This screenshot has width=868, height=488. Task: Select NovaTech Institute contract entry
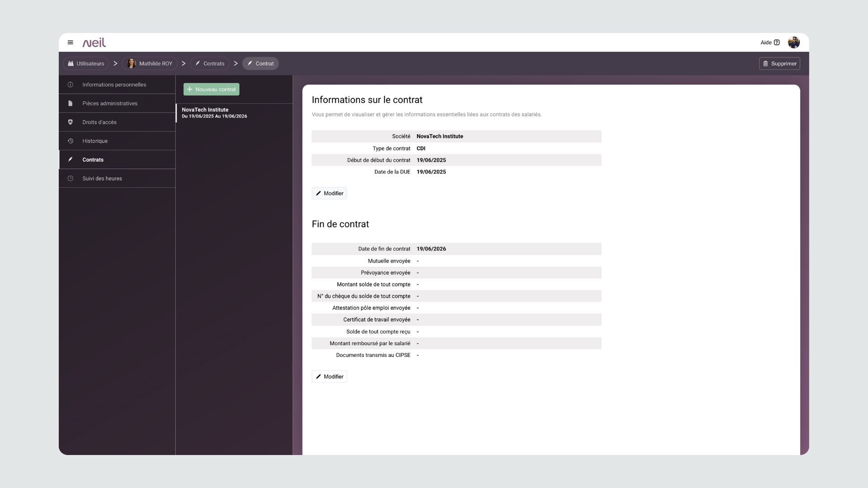pyautogui.click(x=214, y=113)
